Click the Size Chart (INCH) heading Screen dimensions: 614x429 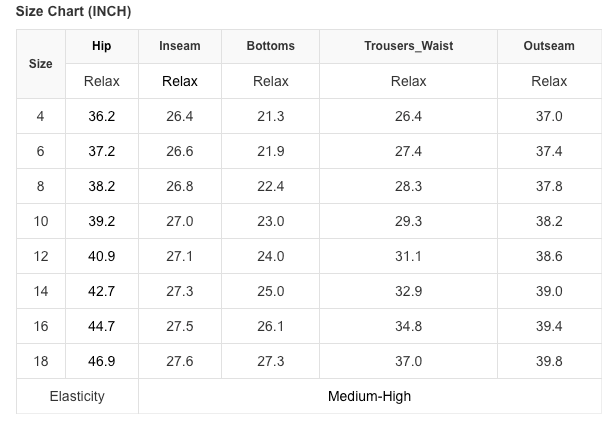[73, 11]
